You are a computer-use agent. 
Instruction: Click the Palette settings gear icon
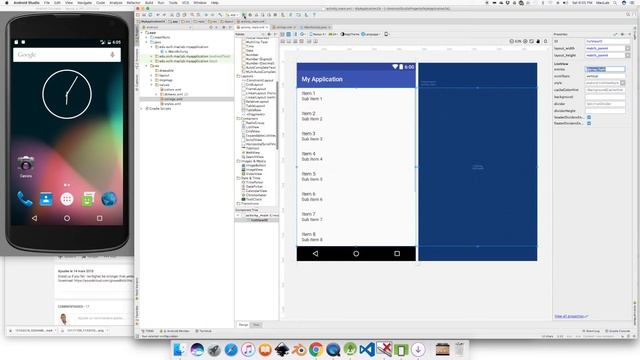point(269,34)
